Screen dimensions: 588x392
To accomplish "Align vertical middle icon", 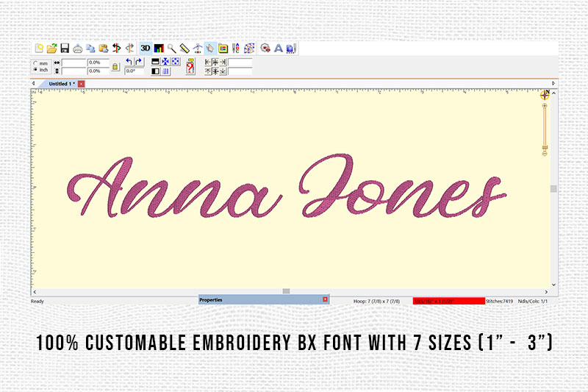I will coord(215,71).
